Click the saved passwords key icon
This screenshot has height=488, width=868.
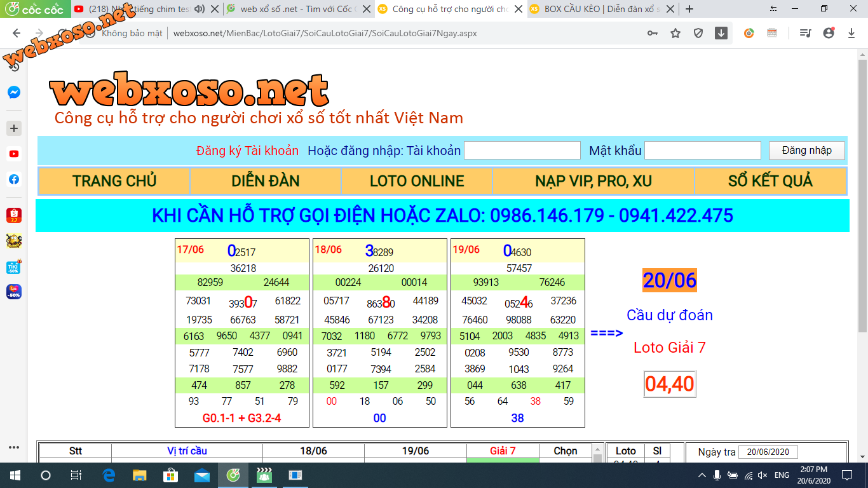pyautogui.click(x=653, y=33)
